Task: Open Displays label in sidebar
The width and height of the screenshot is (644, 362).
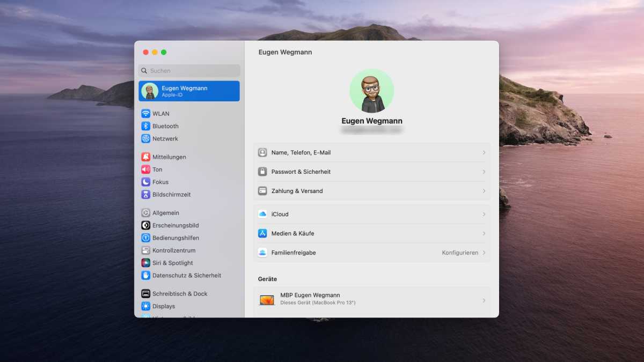Action: (164, 306)
